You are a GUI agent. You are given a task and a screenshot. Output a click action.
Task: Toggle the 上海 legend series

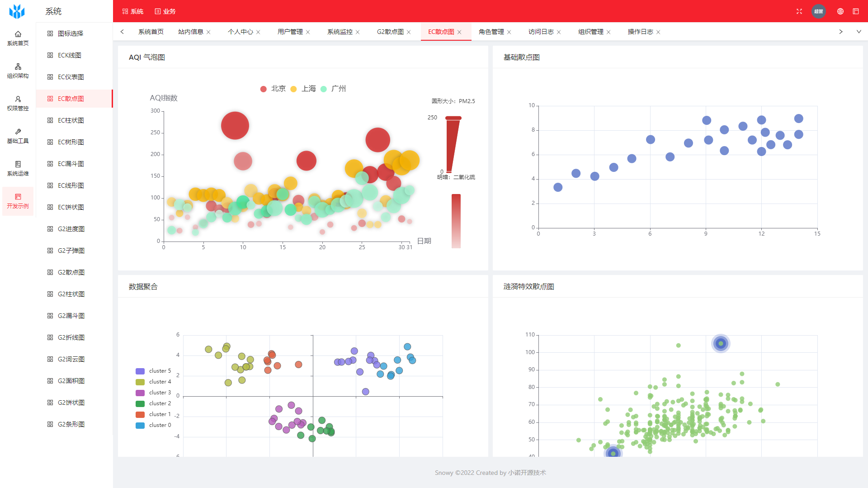point(303,89)
